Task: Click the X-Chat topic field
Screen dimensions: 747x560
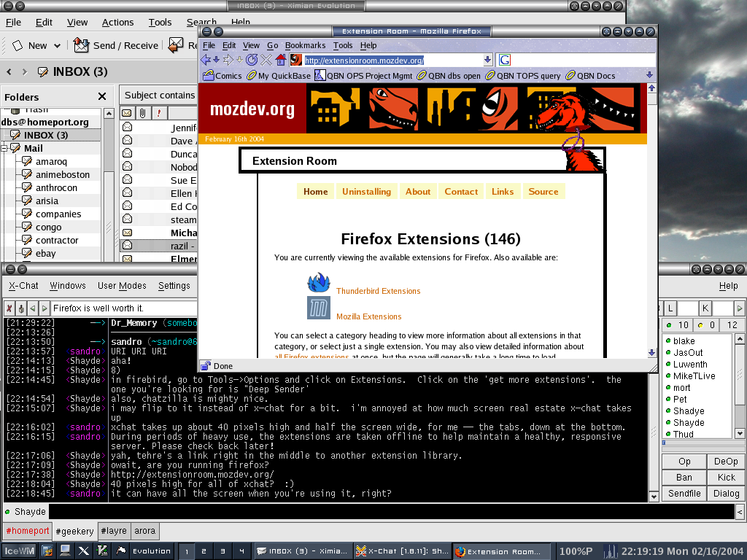Action: click(125, 308)
